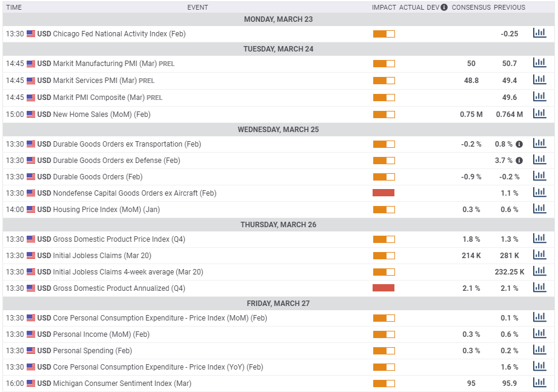
Task: Click previous value 95.9
Action: click(x=510, y=384)
